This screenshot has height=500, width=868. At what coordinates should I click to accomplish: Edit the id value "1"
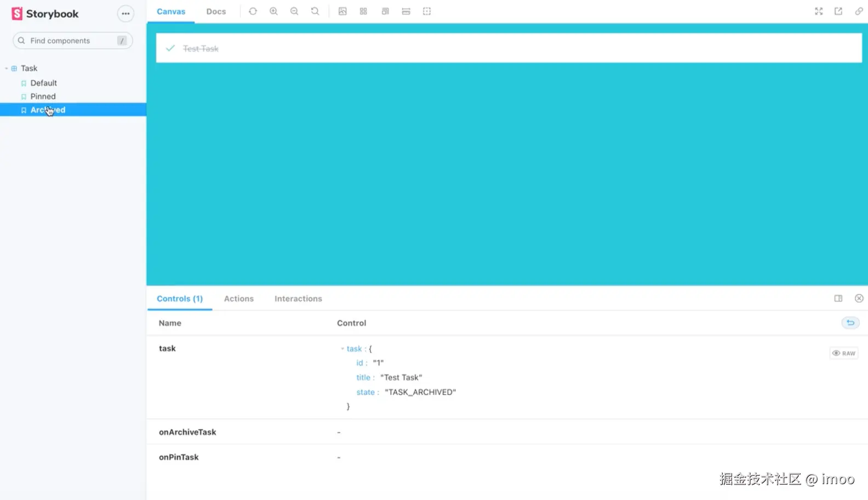[x=378, y=363]
